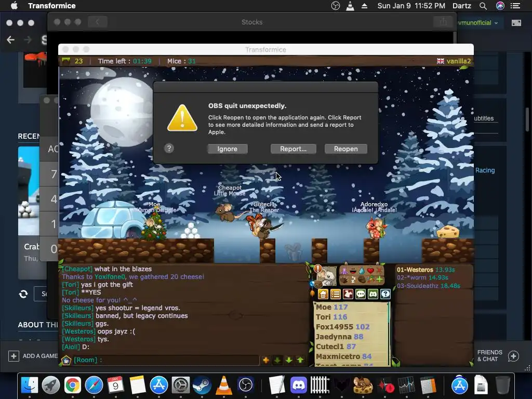This screenshot has width=532, height=399.
Task: Click the Discord icon in Transformice toolbar
Action: tap(373, 294)
